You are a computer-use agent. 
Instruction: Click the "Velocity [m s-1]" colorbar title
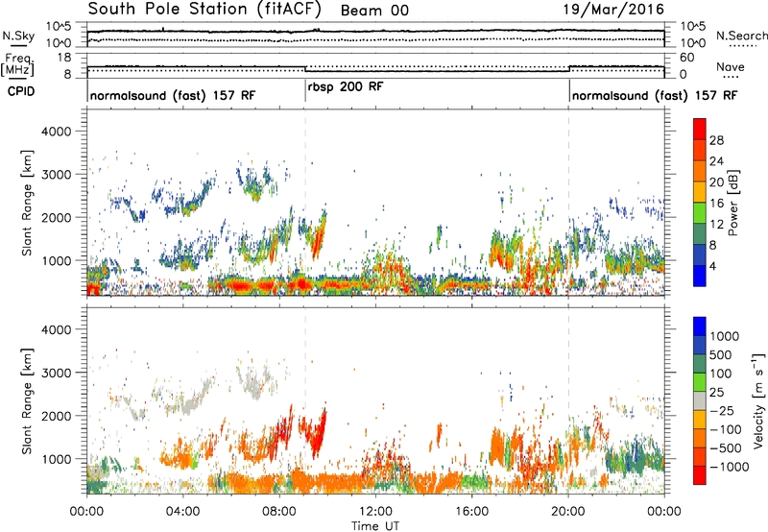pos(758,400)
